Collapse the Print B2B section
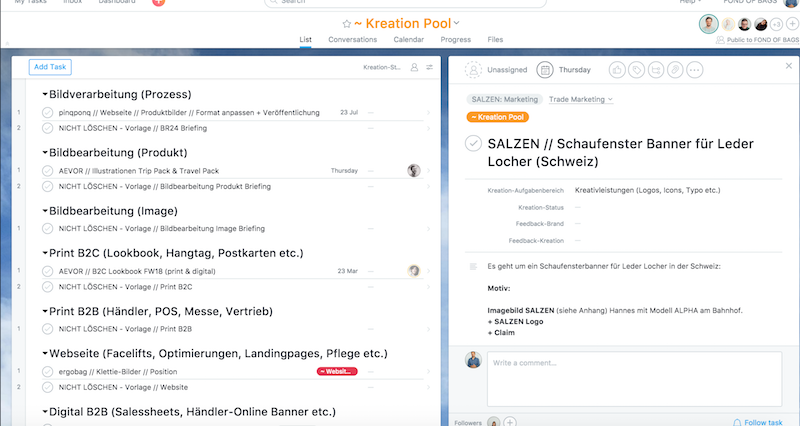The width and height of the screenshot is (800, 426). (45, 311)
